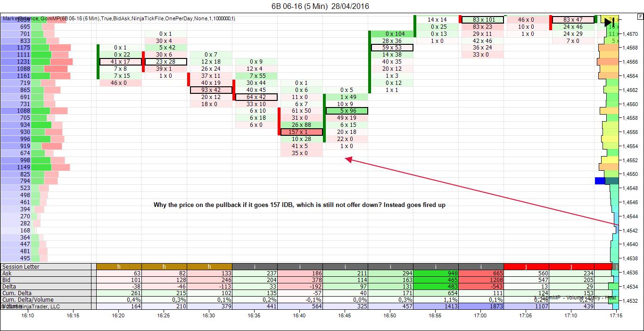Select the Cum. Delta/Volume row label

pos(46,300)
